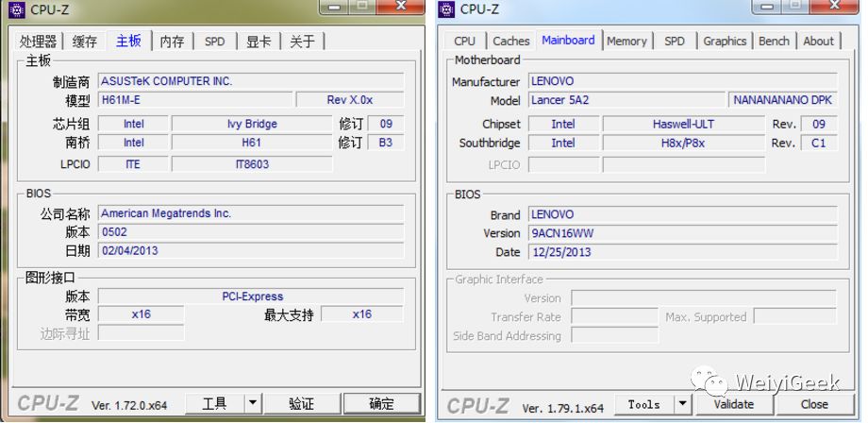Screen dimensions: 868x423
Task: Select the Mainboard tab in the right window
Action: [x=568, y=40]
